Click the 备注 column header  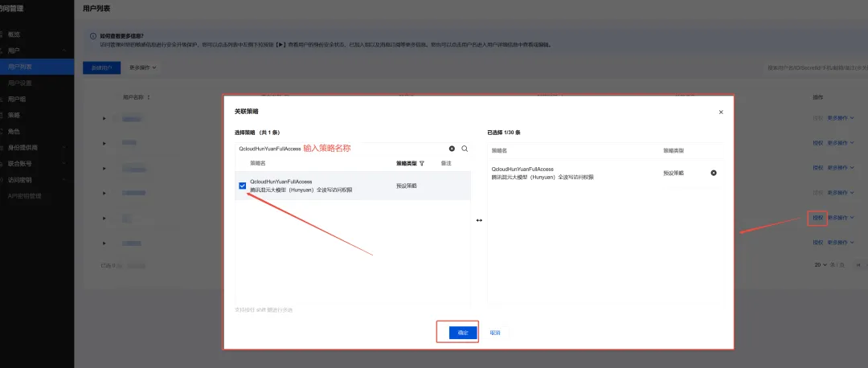[446, 163]
